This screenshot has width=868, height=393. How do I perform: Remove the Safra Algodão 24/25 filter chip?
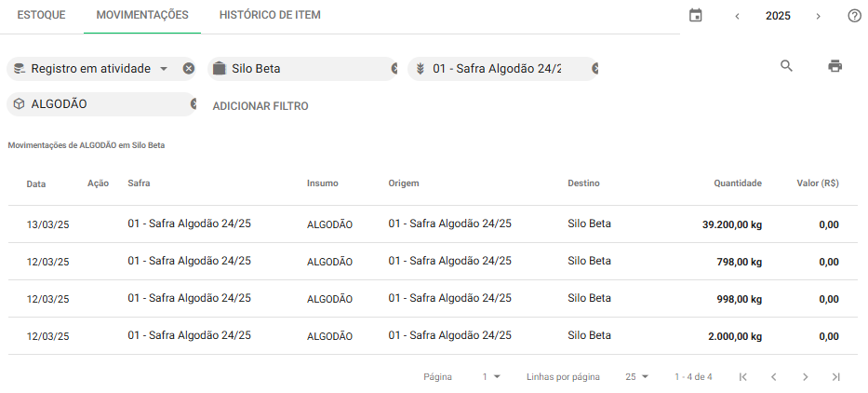point(595,69)
